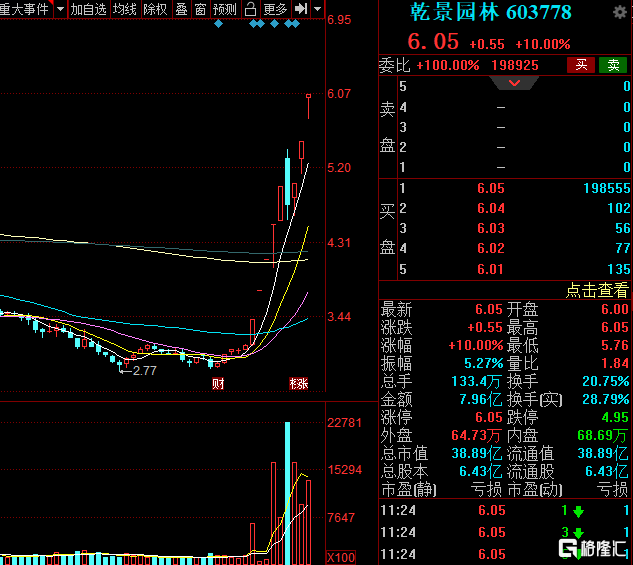This screenshot has height=565, width=633.
Task: Select buy level 2 price 6.04
Action: 491,208
